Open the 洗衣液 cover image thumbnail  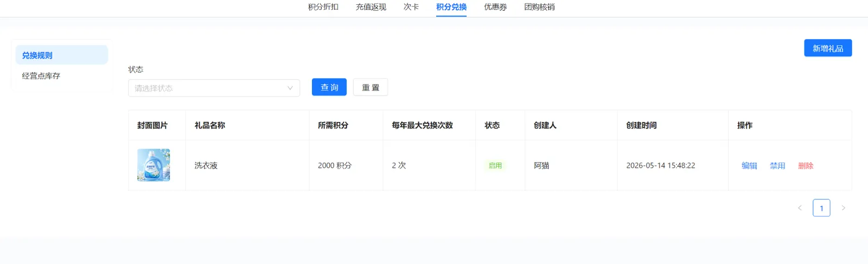pyautogui.click(x=154, y=165)
